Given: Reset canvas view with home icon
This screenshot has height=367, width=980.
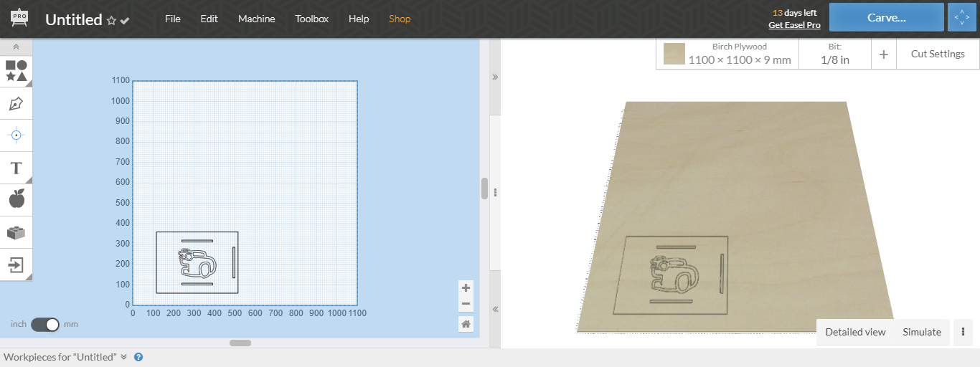Looking at the screenshot, I should click(x=466, y=324).
